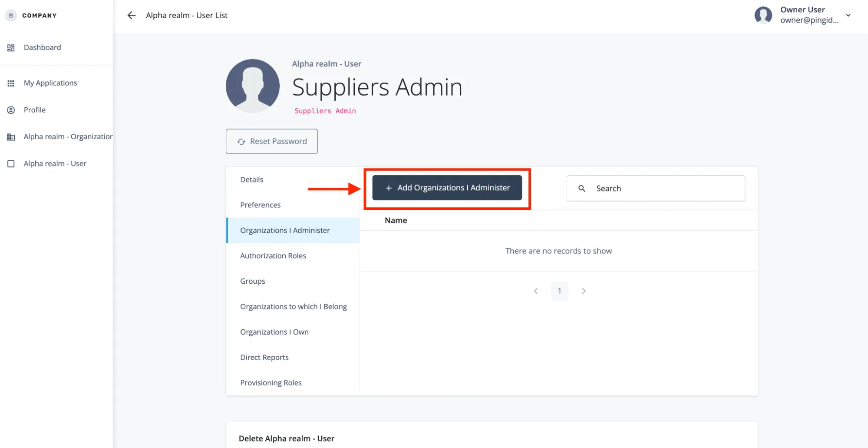
Task: Open the Organizations I Own tab
Action: 293,332
